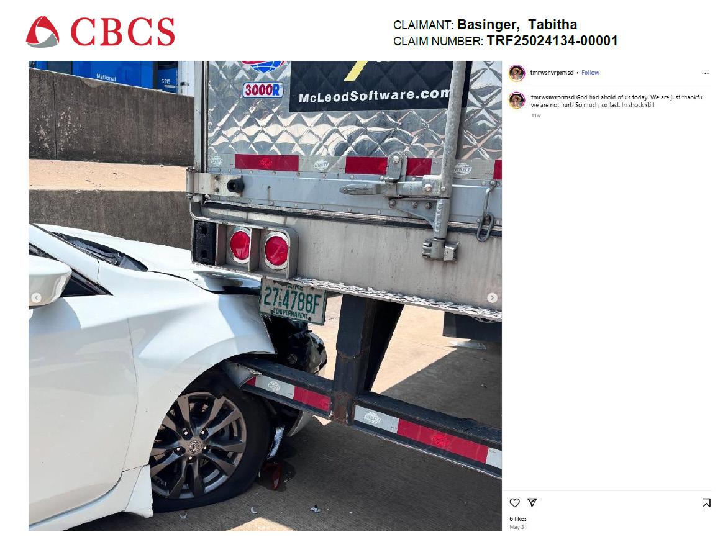Open header username tmrwsnvrprmsd profile
This screenshot has height=560, width=728.
(x=552, y=73)
